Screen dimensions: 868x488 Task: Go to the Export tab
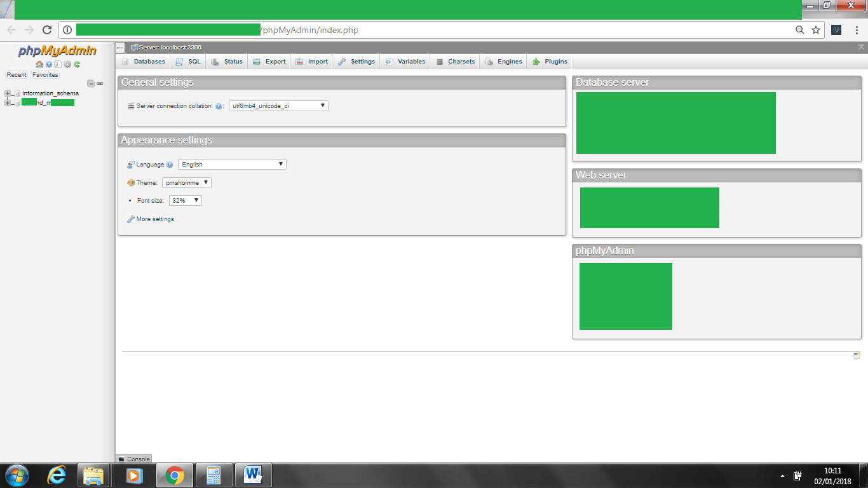pos(269,62)
